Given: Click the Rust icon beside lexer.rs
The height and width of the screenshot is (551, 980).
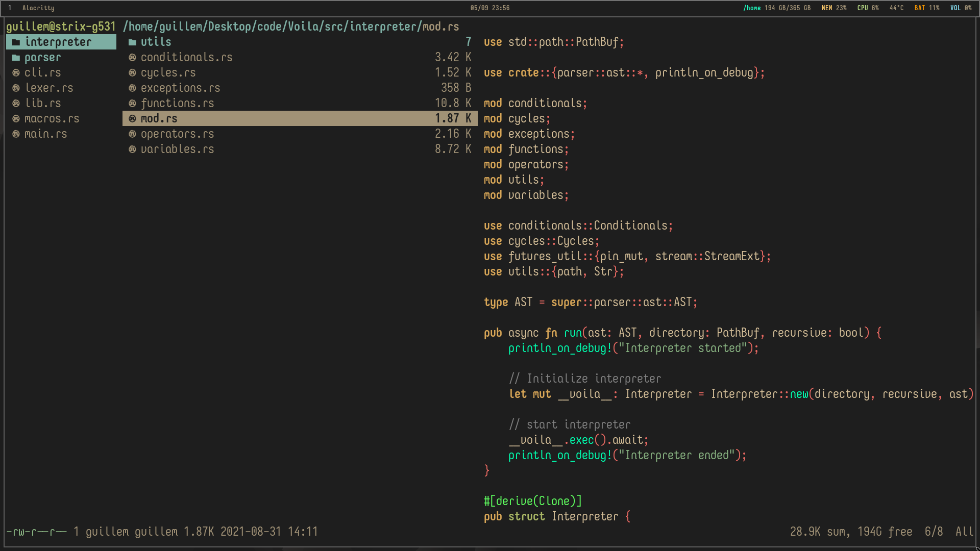Looking at the screenshot, I should (16, 88).
